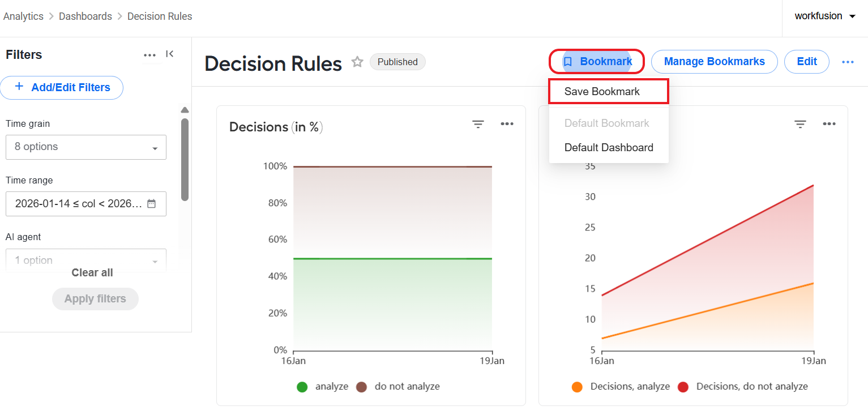Choose Default Dashboard menu entry

[x=609, y=148]
